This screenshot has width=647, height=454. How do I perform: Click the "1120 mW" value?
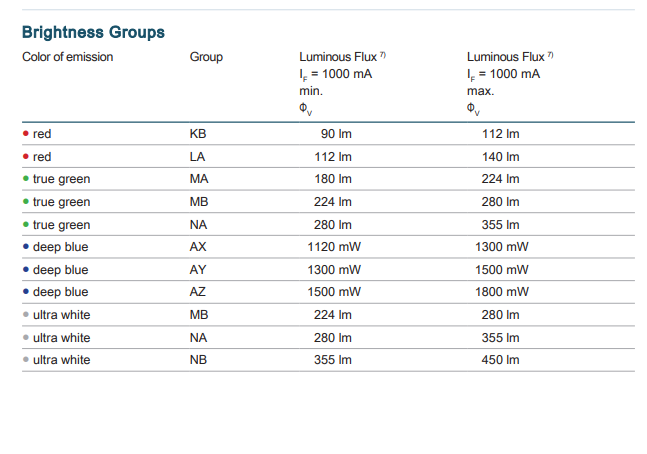pyautogui.click(x=334, y=247)
